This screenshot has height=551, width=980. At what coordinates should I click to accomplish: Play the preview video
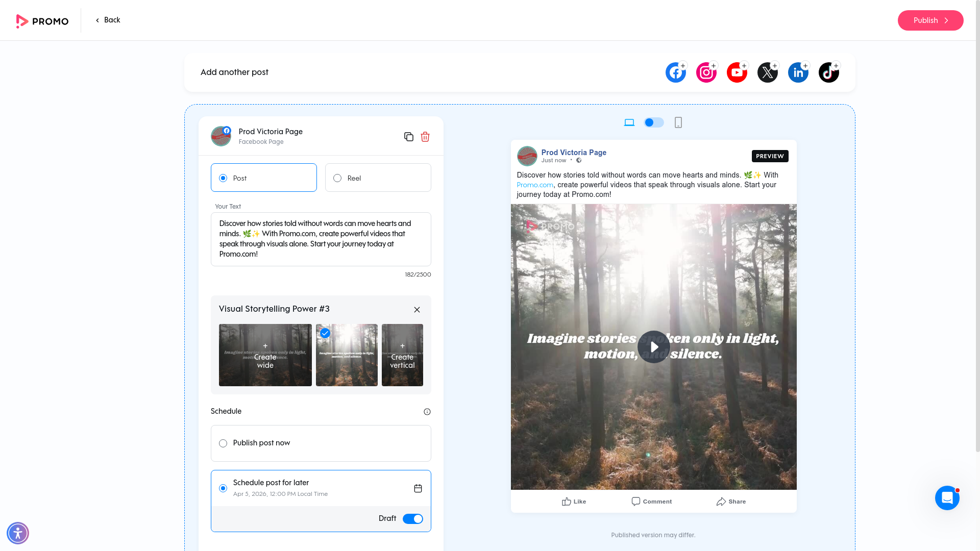tap(653, 347)
